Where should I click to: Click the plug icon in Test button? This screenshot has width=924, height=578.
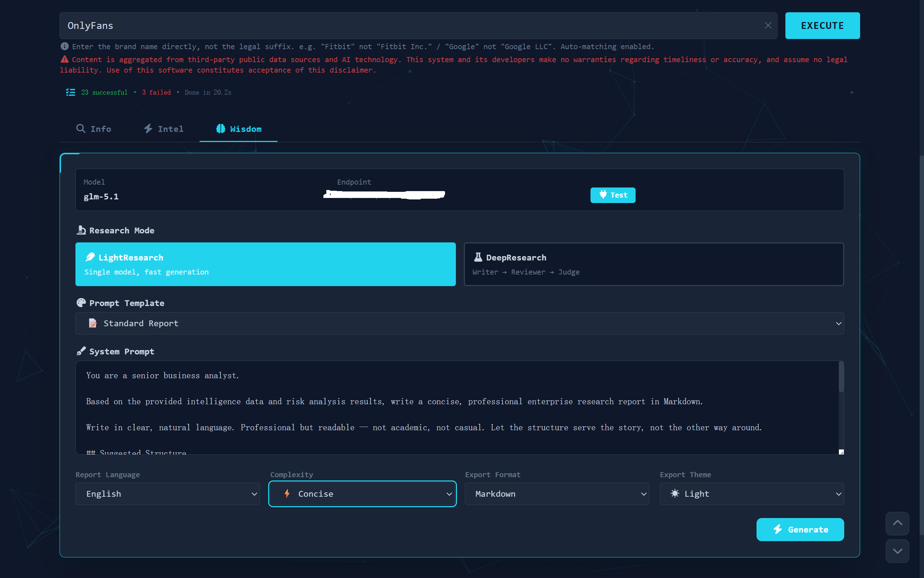[603, 195]
